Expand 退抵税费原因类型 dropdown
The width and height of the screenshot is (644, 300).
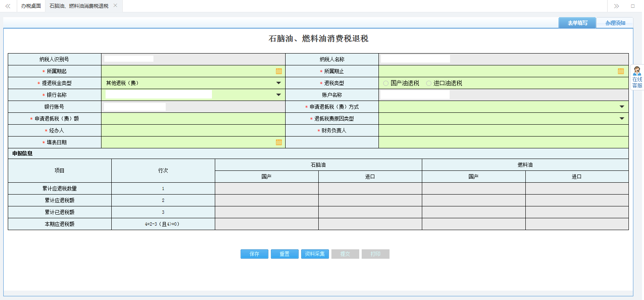pyautogui.click(x=622, y=119)
